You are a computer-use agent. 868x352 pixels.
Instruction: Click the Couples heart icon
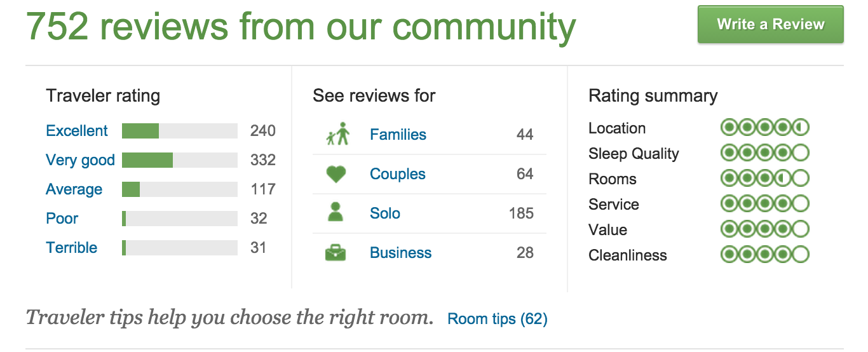pyautogui.click(x=336, y=174)
